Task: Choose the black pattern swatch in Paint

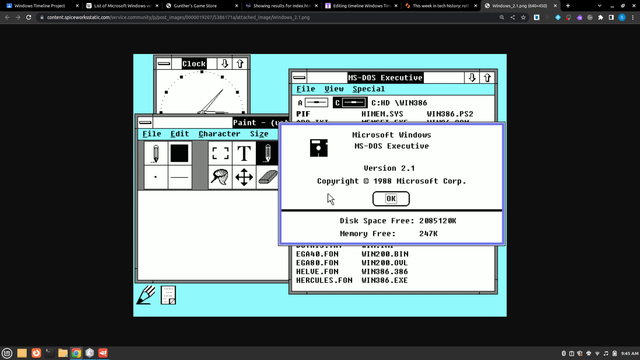Action: tap(180, 153)
